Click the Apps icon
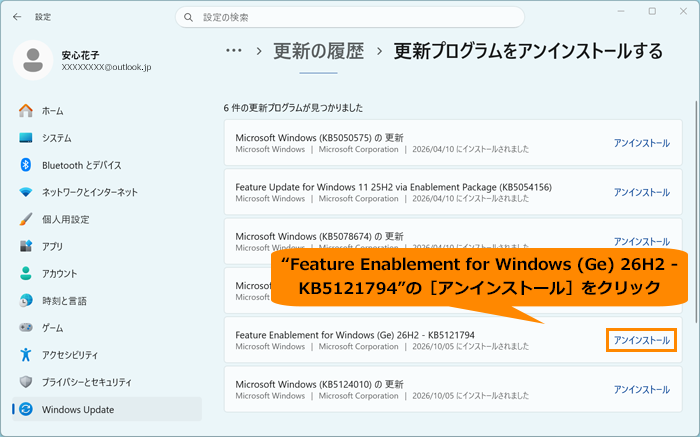Image resolution: width=700 pixels, height=437 pixels. coord(26,246)
